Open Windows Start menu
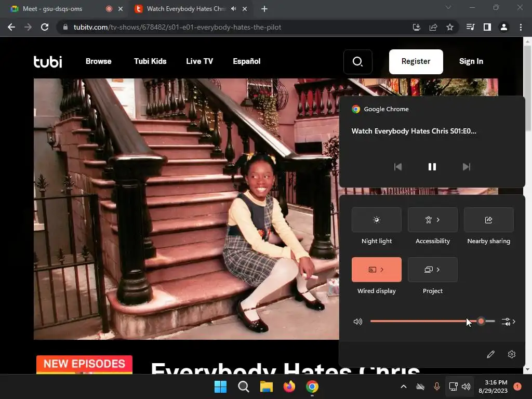The image size is (532, 399). click(x=220, y=387)
